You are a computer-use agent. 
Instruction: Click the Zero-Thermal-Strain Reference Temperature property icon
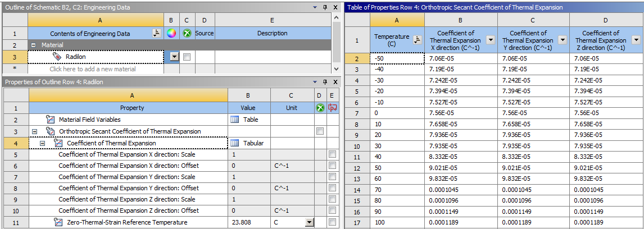[58, 222]
